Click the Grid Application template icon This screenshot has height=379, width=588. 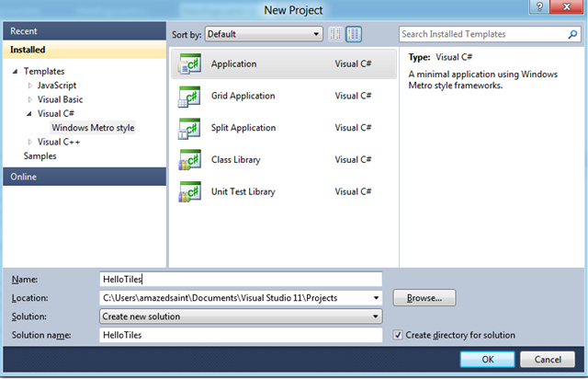coord(190,97)
